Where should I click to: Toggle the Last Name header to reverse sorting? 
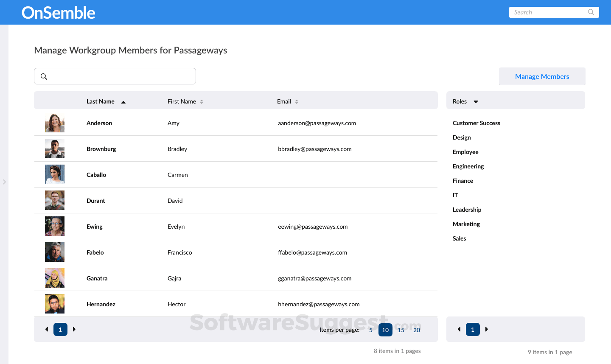coord(100,101)
